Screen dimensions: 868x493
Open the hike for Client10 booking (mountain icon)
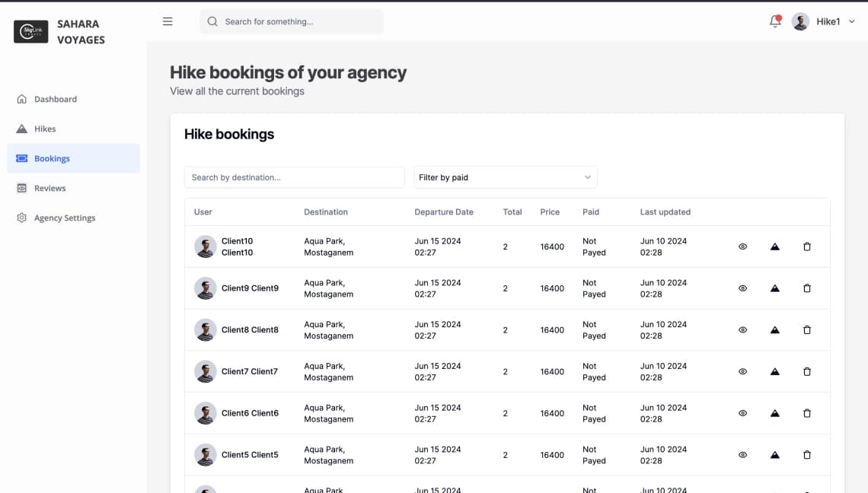click(775, 247)
